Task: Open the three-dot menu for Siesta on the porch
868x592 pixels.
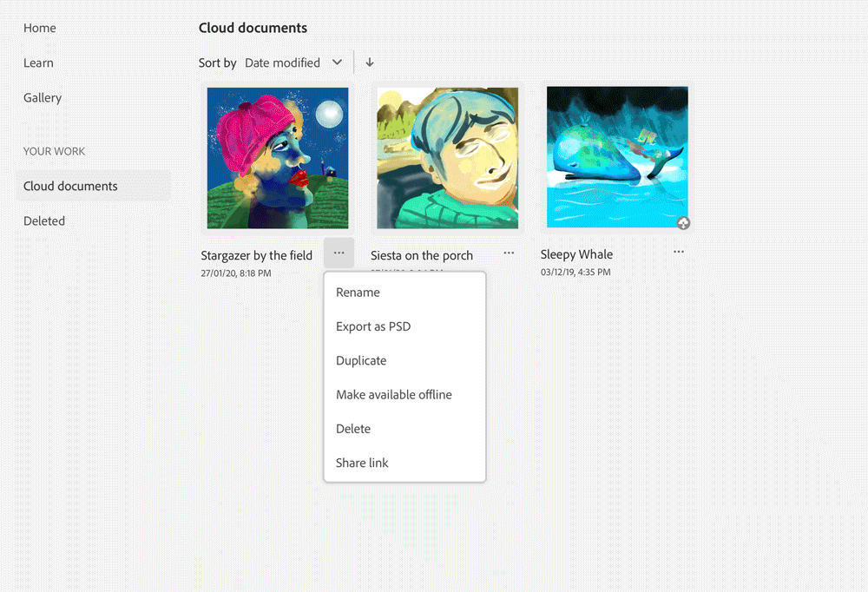Action: click(x=509, y=253)
